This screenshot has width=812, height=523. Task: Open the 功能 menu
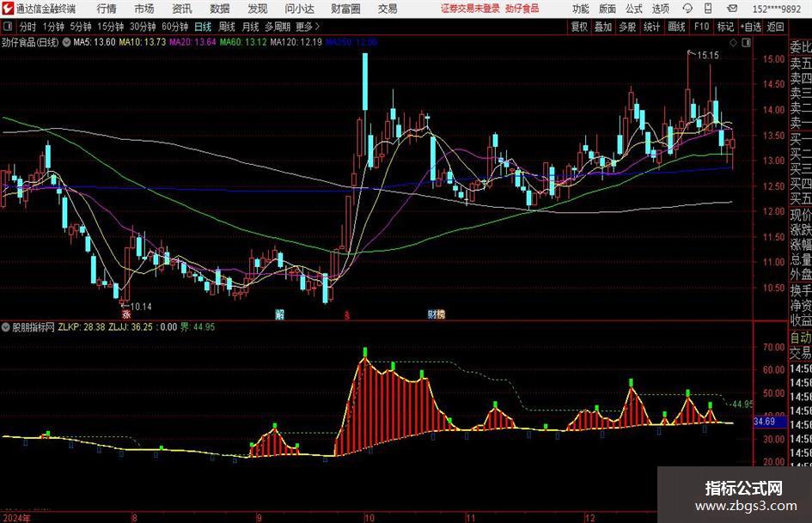tap(581, 9)
